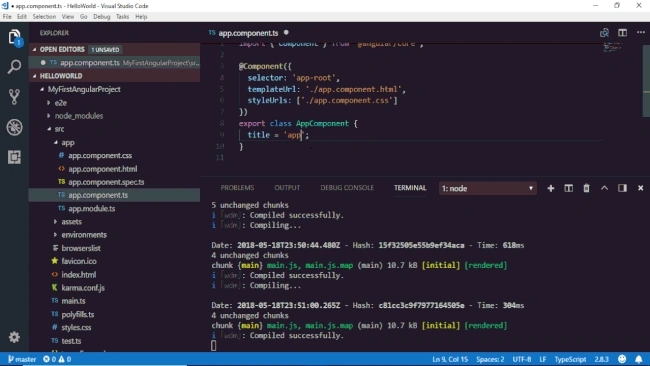Open notifications bell in status bar
The width and height of the screenshot is (650, 366).
coord(639,359)
